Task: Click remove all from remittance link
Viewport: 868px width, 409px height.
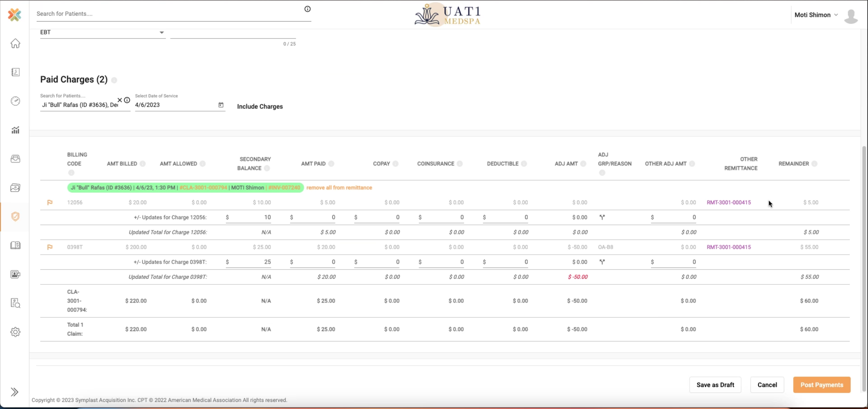Action: pos(339,188)
